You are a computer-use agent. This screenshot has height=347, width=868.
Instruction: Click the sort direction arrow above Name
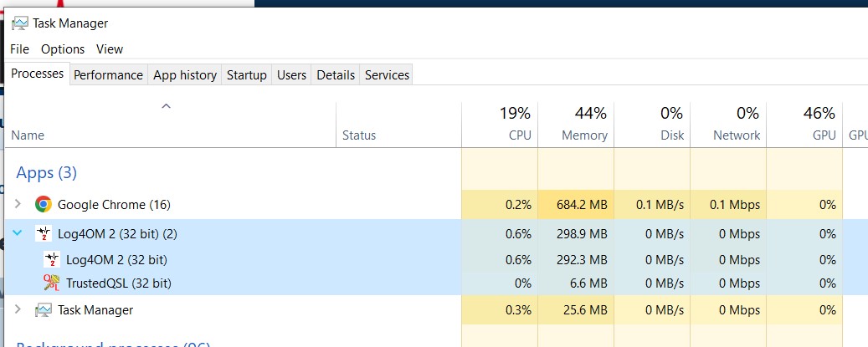pos(166,106)
